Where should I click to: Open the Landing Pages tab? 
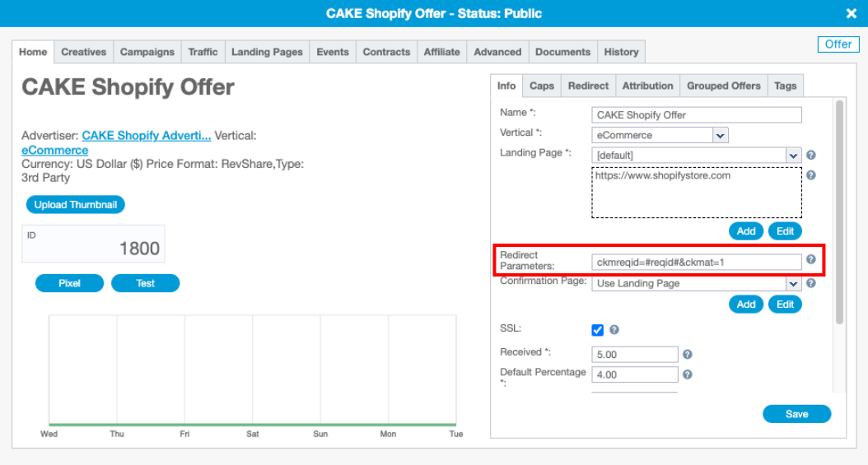tap(267, 52)
